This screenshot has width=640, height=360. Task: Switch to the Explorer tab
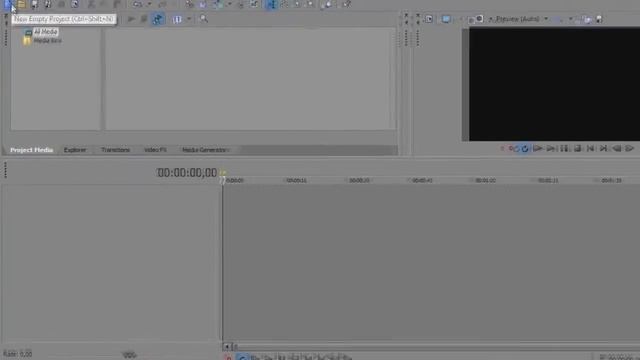(x=75, y=150)
